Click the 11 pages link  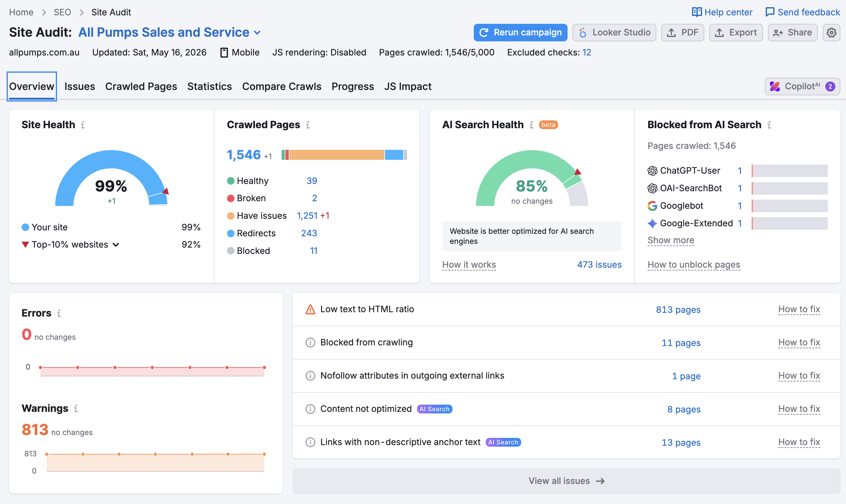[x=681, y=343]
